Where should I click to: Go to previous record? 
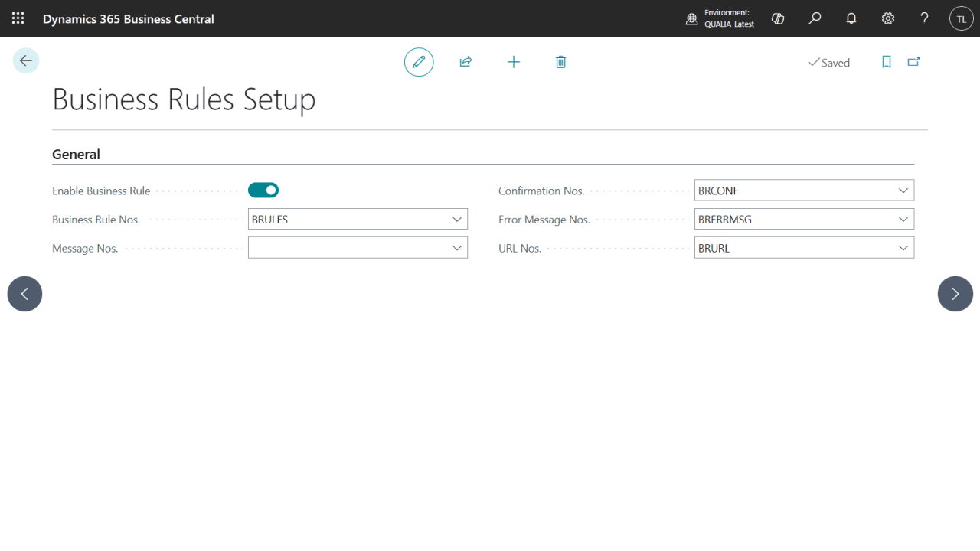(x=24, y=294)
